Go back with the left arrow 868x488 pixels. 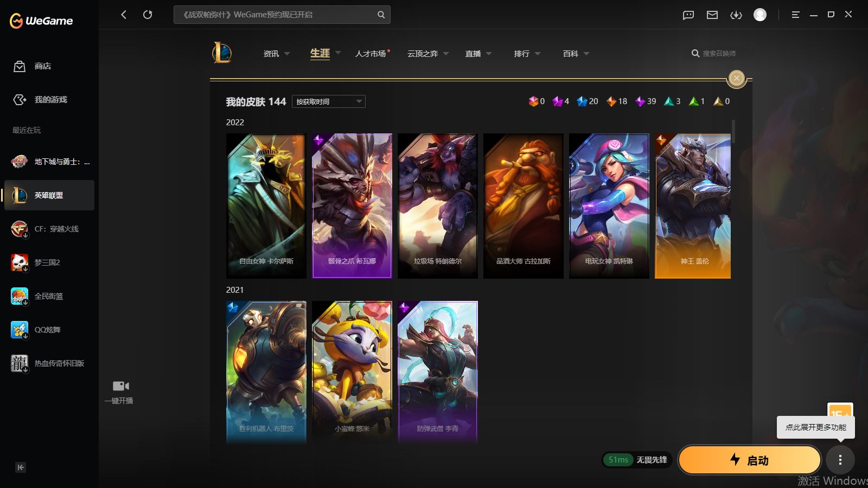[124, 15]
